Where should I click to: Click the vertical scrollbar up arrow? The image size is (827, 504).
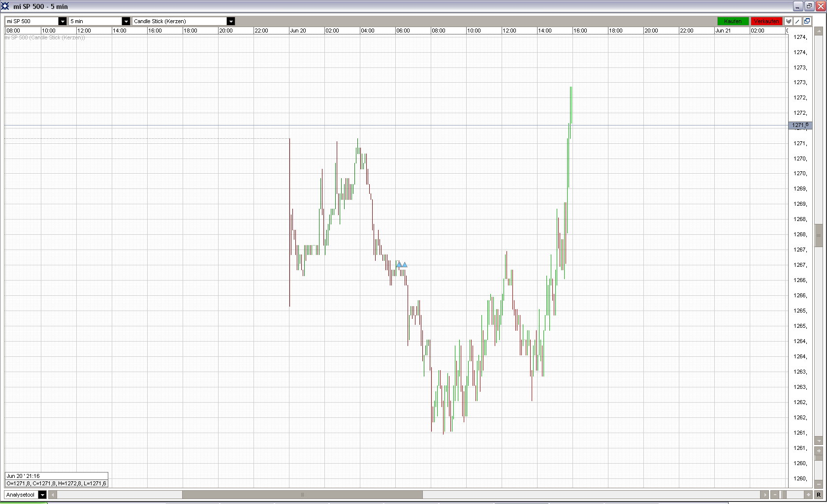pos(819,31)
